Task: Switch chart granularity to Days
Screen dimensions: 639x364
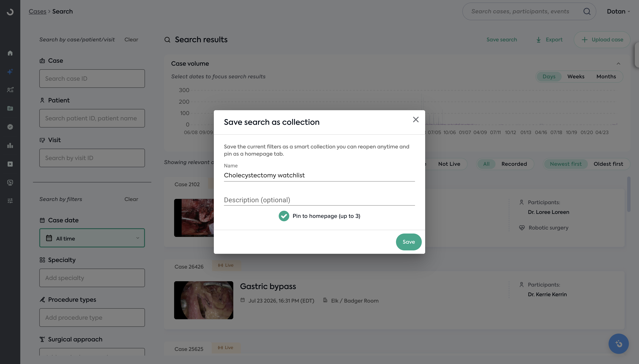Action: (549, 76)
